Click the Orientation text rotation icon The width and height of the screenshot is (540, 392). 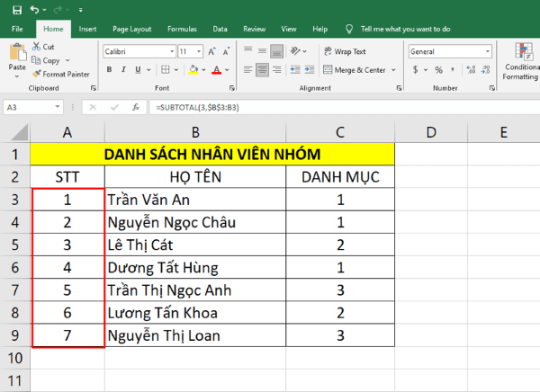(x=295, y=51)
